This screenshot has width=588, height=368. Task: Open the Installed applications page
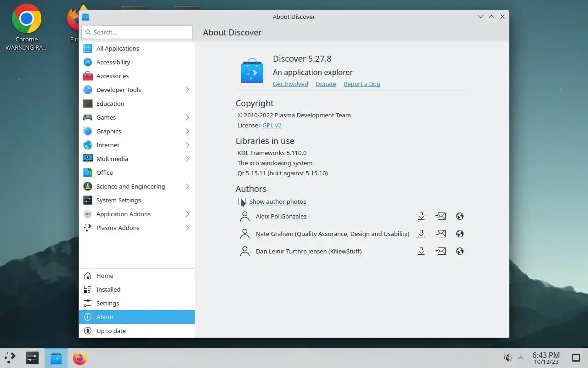(137, 289)
